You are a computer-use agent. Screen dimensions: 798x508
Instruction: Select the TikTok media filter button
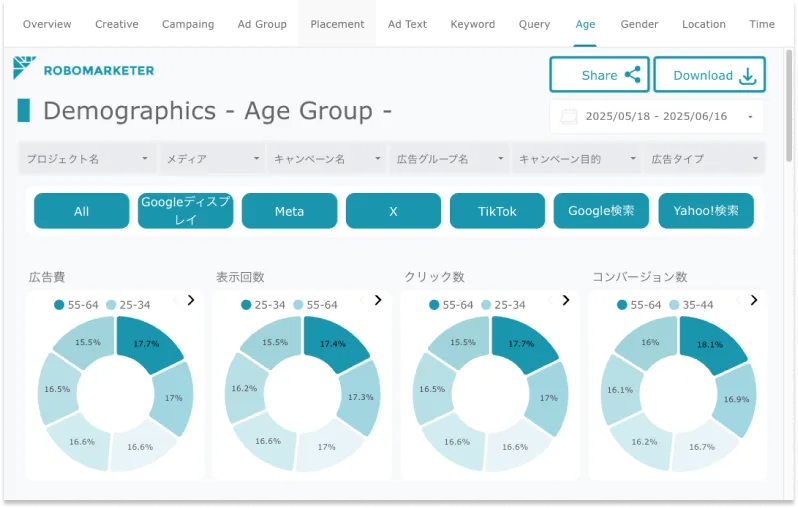(497, 211)
